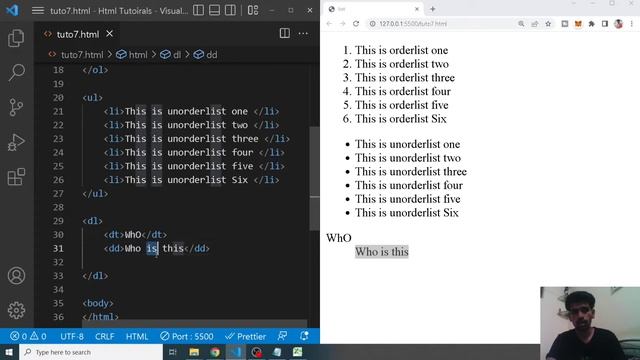Open the Run and Debug view

(x=16, y=142)
